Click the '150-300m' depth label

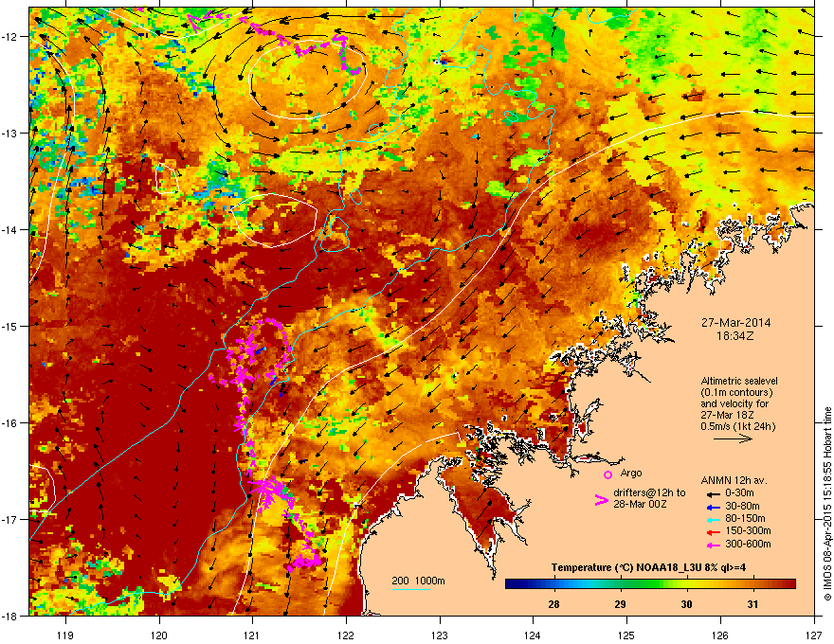tap(748, 530)
